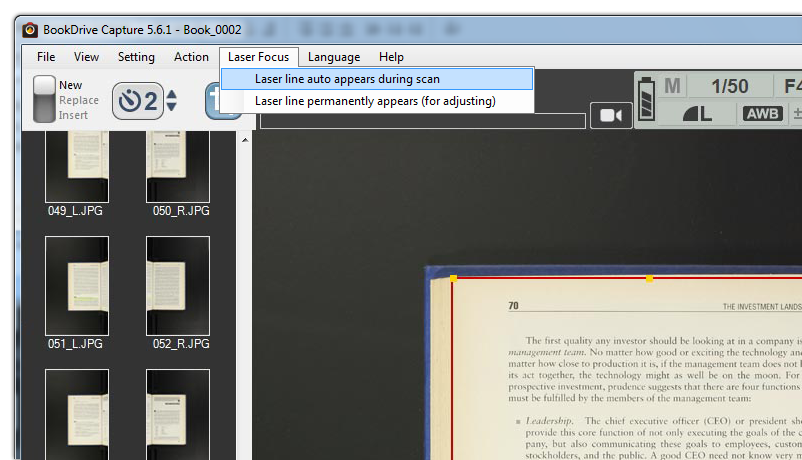Open the Setting menu
The height and width of the screenshot is (460, 802).
[x=136, y=57]
